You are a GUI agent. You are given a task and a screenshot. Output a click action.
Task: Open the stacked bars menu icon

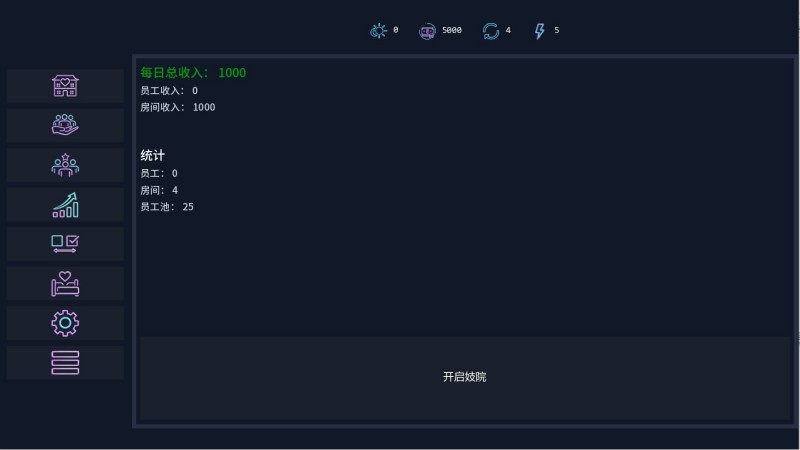click(65, 362)
